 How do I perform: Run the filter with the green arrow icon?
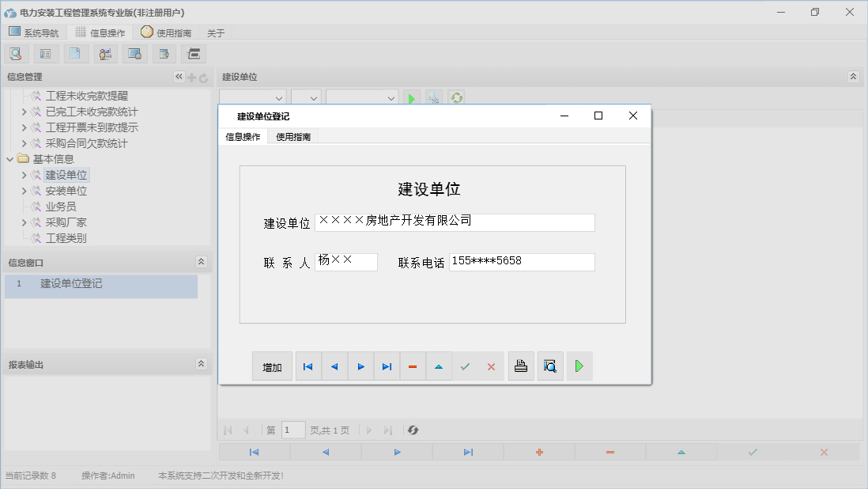412,97
